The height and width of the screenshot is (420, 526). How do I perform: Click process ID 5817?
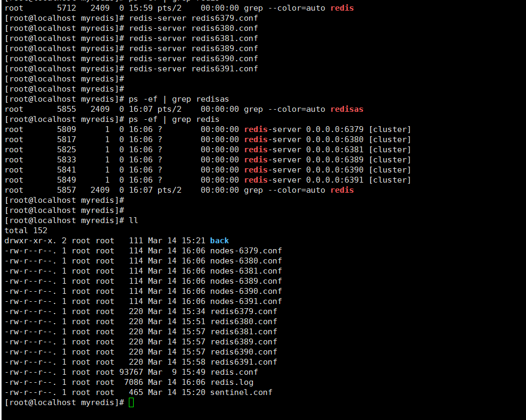[x=67, y=139]
